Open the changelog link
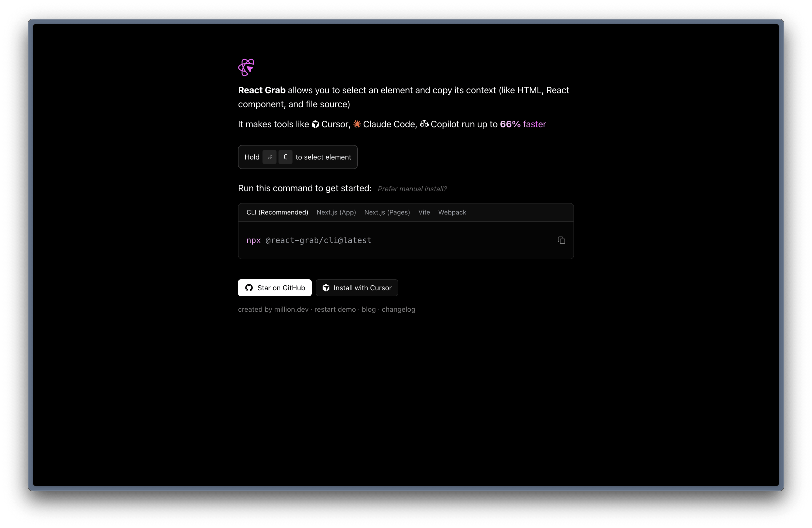812x528 pixels. pyautogui.click(x=398, y=309)
